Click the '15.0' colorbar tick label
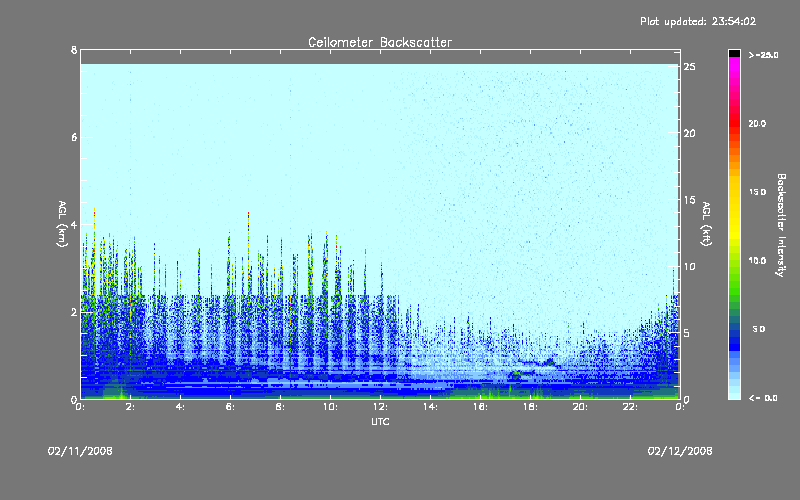The width and height of the screenshot is (800, 500). point(757,192)
